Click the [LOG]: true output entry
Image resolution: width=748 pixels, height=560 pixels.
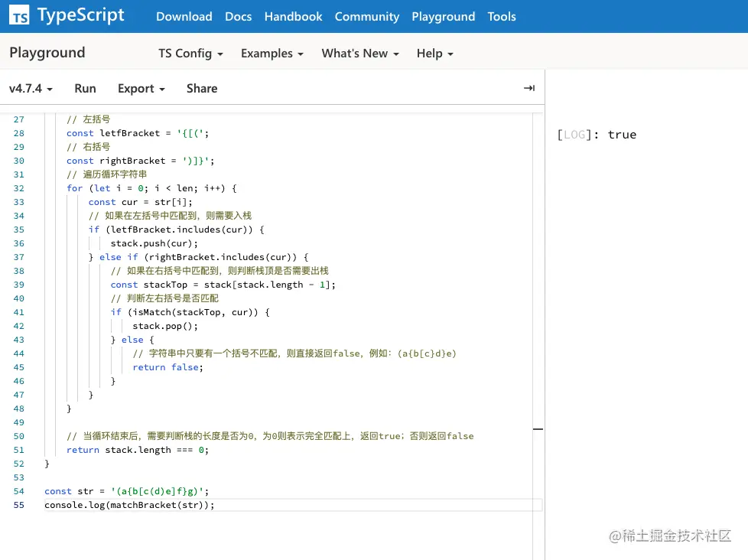point(597,135)
